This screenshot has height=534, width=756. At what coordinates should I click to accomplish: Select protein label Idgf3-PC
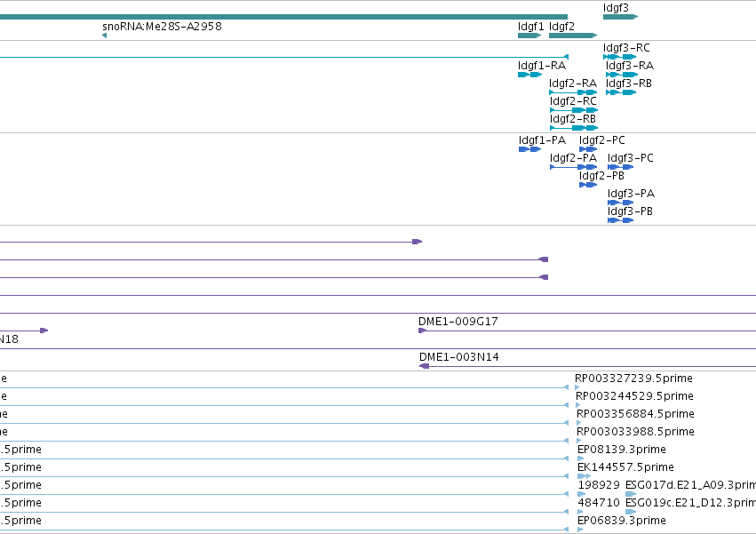631,158
